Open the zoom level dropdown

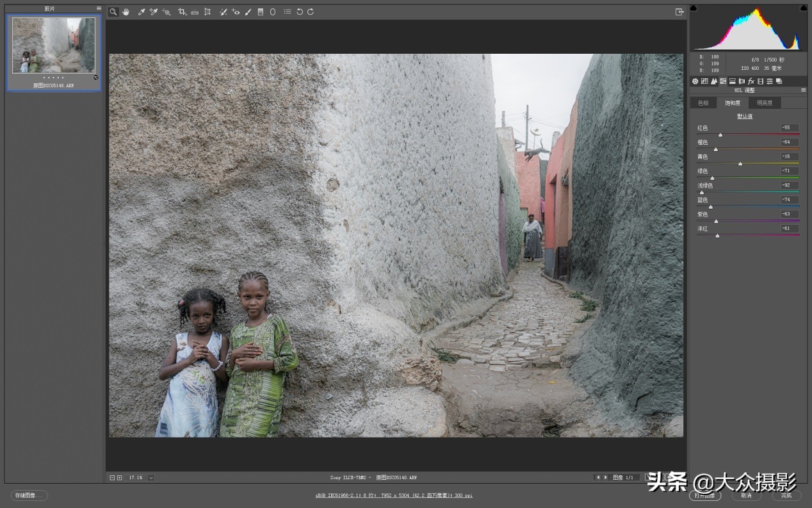pyautogui.click(x=151, y=477)
